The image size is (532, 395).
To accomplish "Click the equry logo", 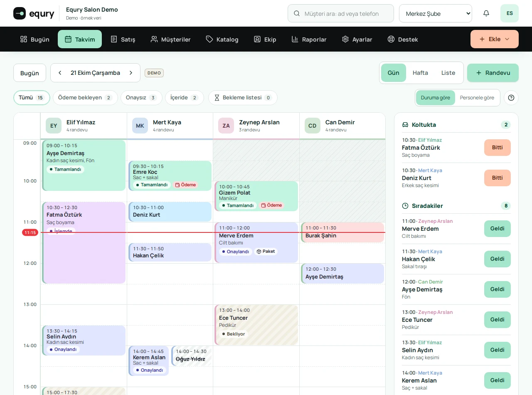I will [34, 13].
